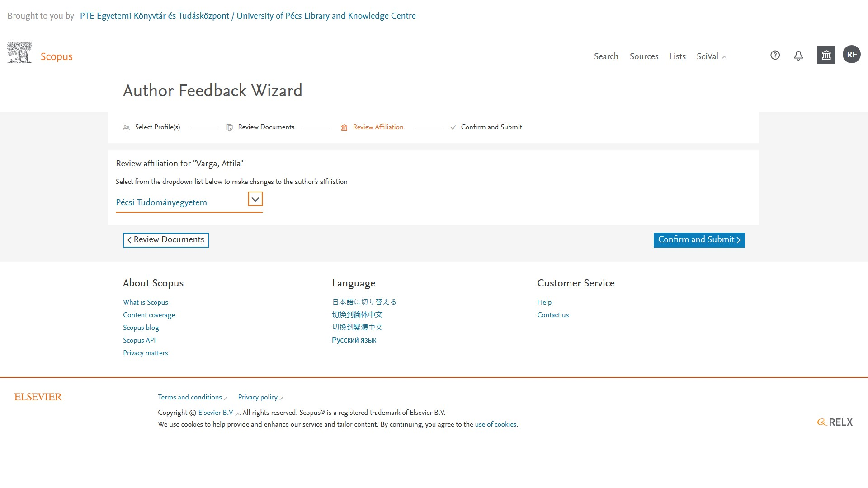Go to Review Affiliation wizard step
The image size is (868, 488).
(378, 127)
